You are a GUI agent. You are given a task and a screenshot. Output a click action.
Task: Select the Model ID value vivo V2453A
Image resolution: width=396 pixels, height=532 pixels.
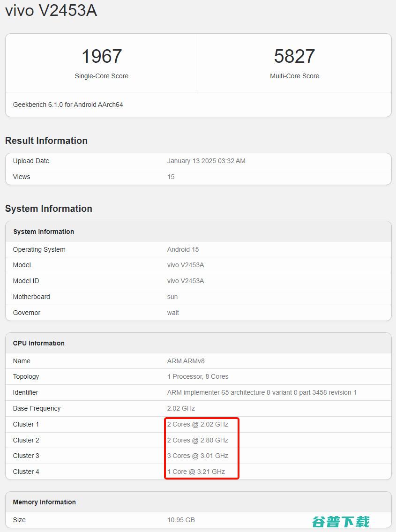pyautogui.click(x=185, y=281)
